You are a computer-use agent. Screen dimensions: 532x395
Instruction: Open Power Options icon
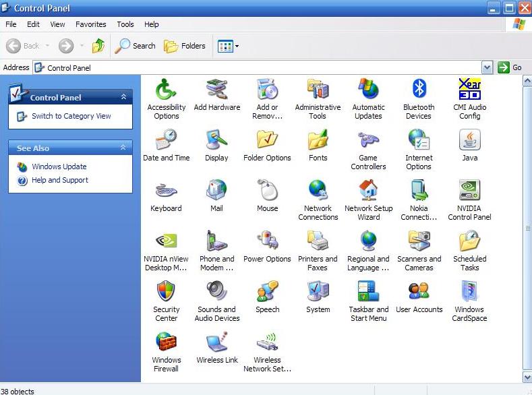(x=268, y=241)
